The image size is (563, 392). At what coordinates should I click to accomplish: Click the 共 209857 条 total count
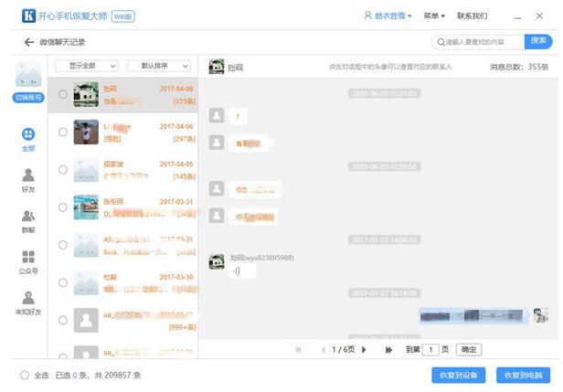[118, 376]
